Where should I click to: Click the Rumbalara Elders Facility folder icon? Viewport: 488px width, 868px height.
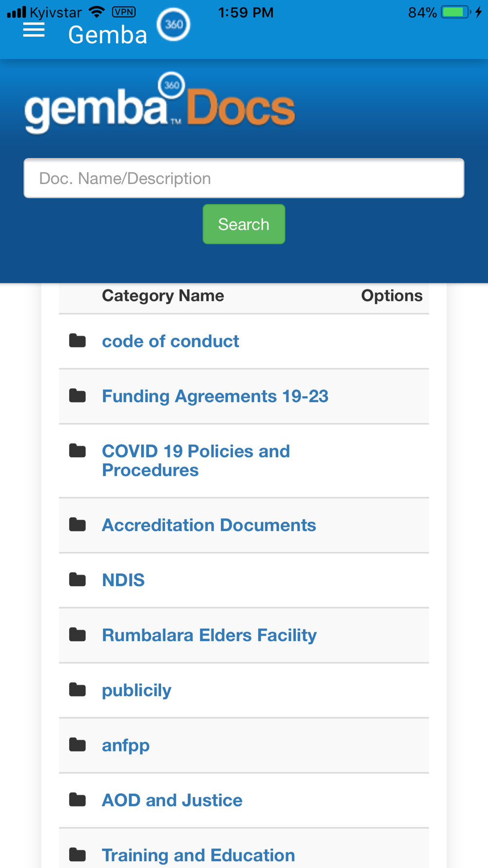tap(78, 635)
